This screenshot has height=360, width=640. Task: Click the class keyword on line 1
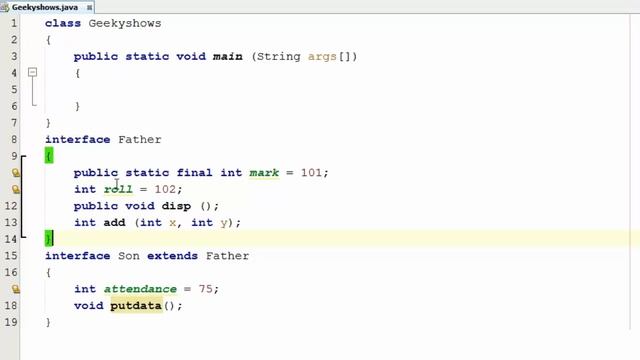point(63,23)
